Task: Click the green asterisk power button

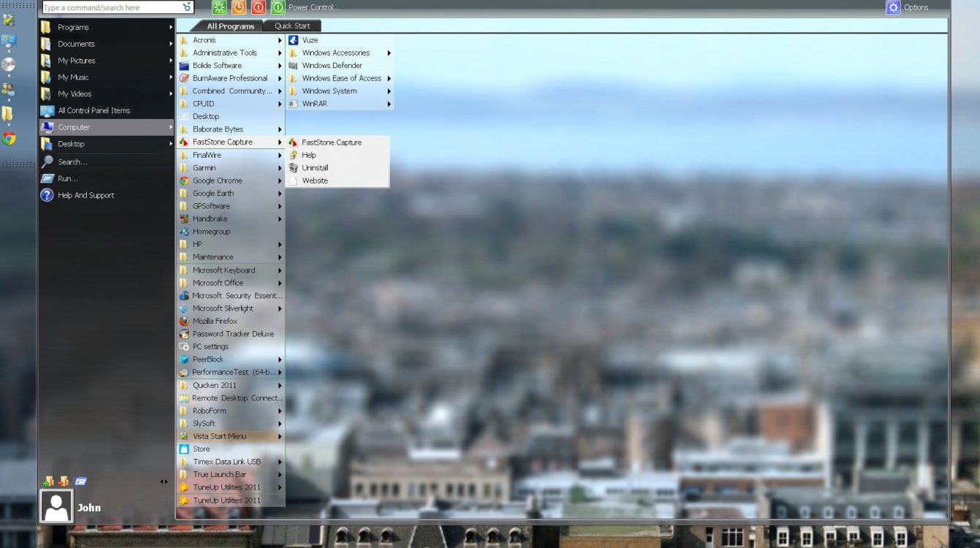Action: coord(219,7)
